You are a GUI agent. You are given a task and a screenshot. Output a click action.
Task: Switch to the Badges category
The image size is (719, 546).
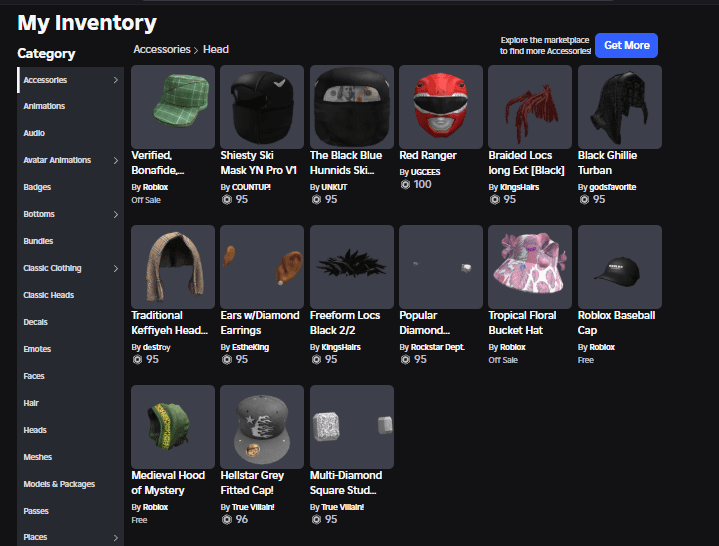click(x=37, y=187)
